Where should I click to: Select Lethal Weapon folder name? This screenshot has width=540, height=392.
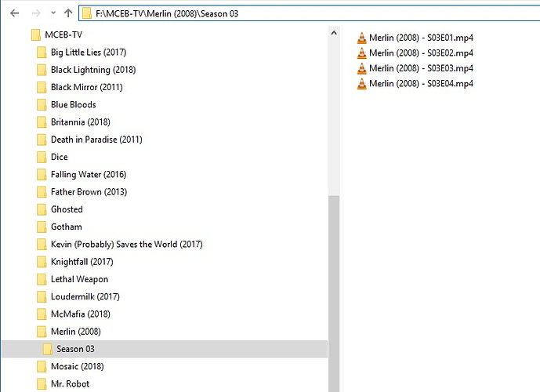[x=80, y=279]
